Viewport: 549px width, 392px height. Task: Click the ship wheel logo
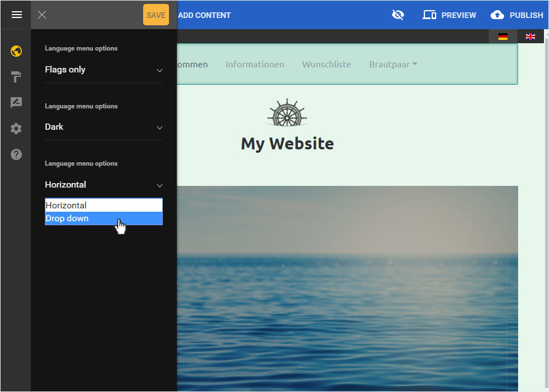pyautogui.click(x=287, y=112)
